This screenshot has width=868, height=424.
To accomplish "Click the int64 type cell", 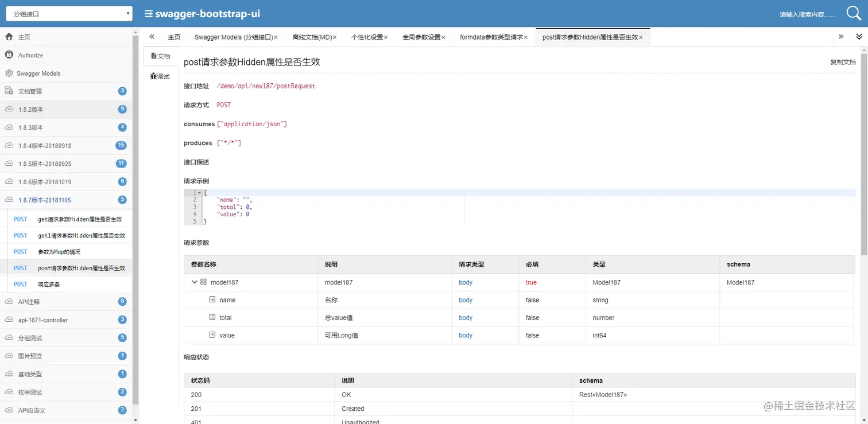I will coord(653,335).
